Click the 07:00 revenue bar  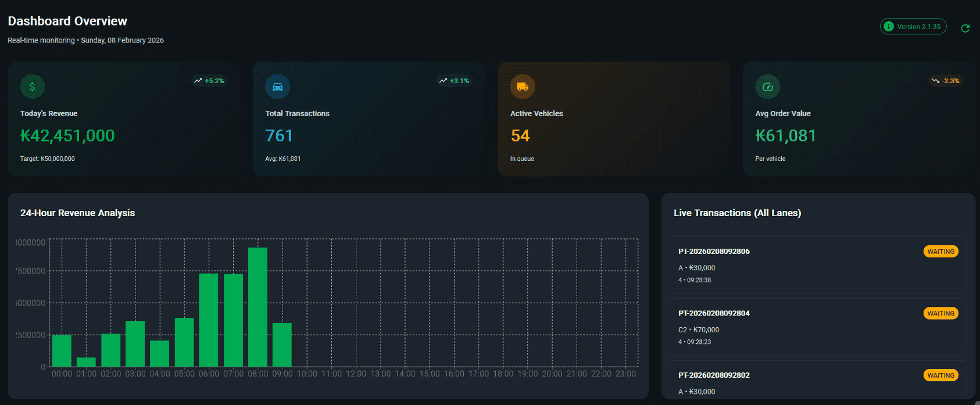coord(233,320)
